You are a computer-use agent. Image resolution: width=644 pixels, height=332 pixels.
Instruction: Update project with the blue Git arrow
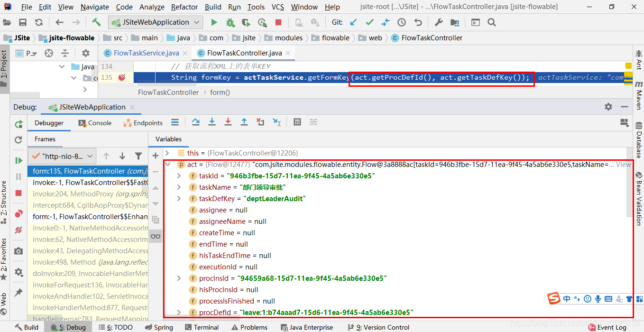[x=353, y=22]
